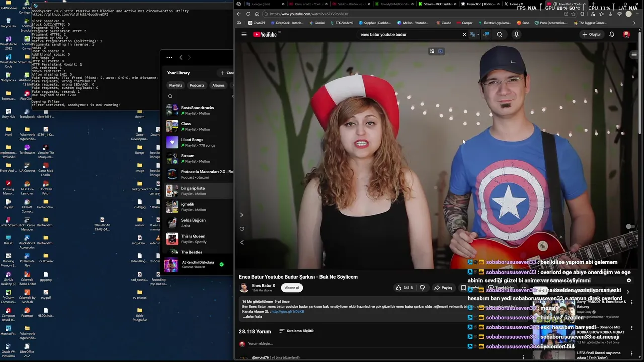Run the YouTube search with the magnifier
Screen dimensions: 644x362
pyautogui.click(x=499, y=35)
